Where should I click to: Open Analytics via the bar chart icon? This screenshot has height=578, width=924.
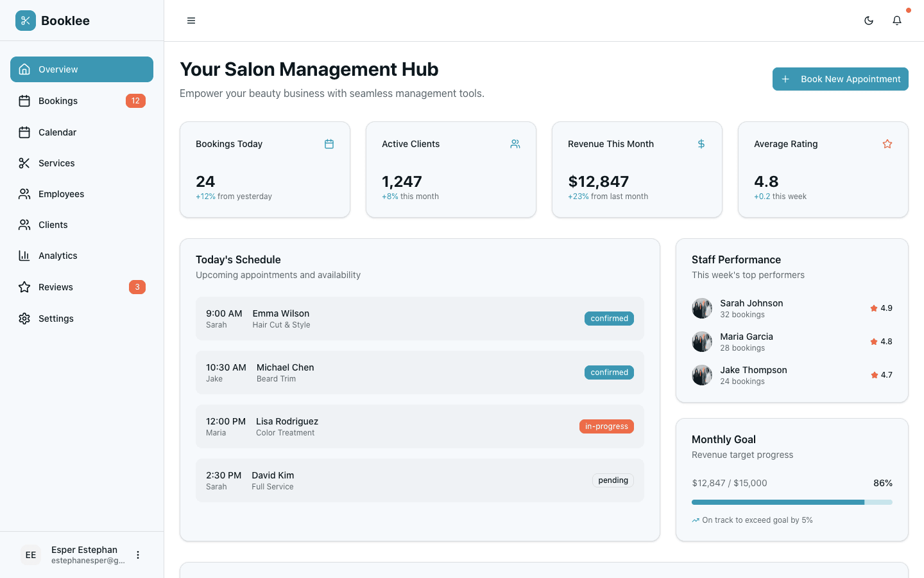pyautogui.click(x=24, y=255)
